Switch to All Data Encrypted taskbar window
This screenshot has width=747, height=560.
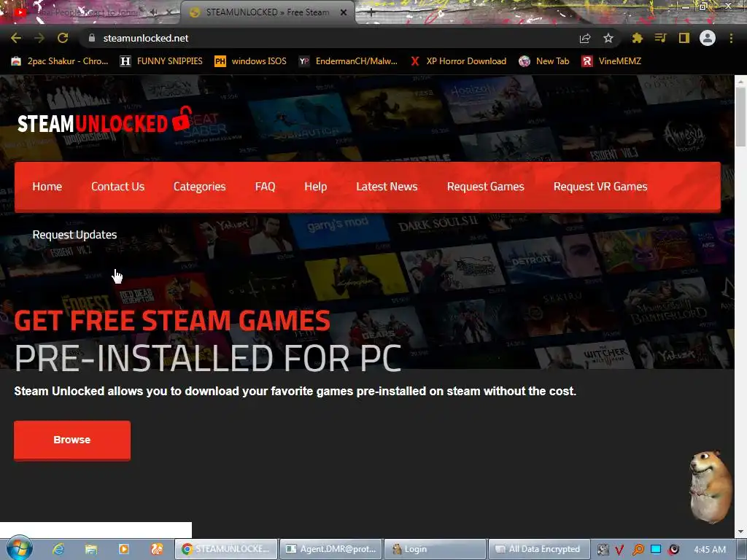539,549
